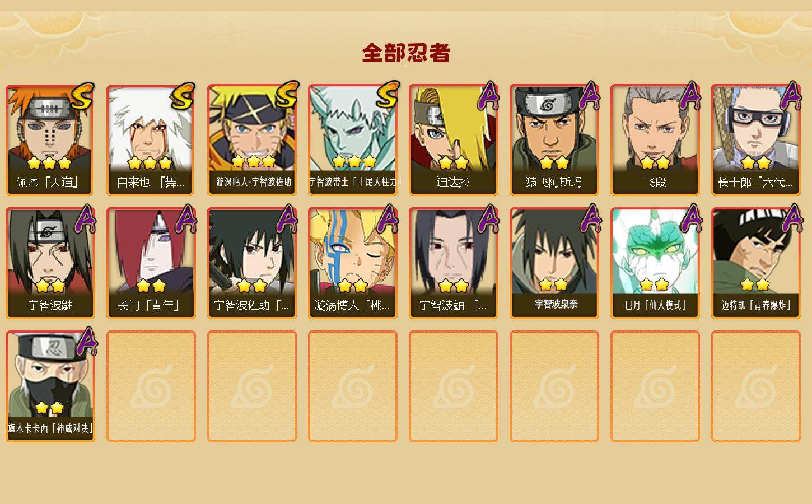Click the 全部忍者 heading tab
Viewport: 812px width, 504px height.
tap(406, 53)
